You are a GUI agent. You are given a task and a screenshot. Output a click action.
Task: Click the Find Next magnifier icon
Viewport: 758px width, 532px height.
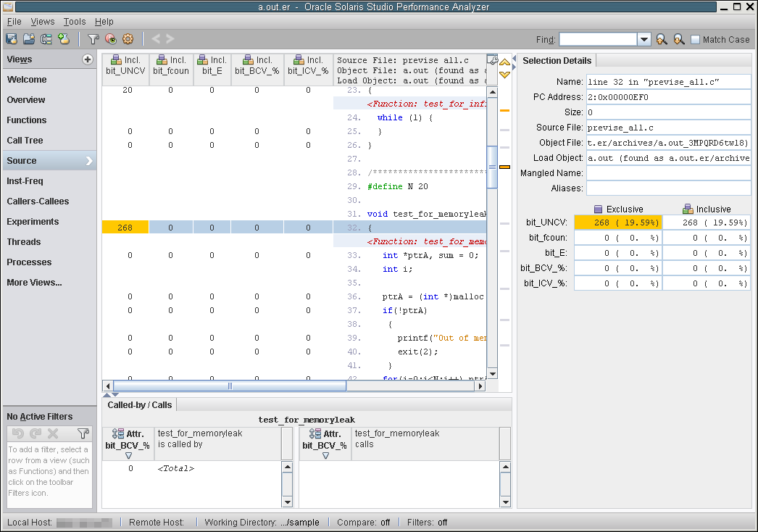point(679,40)
